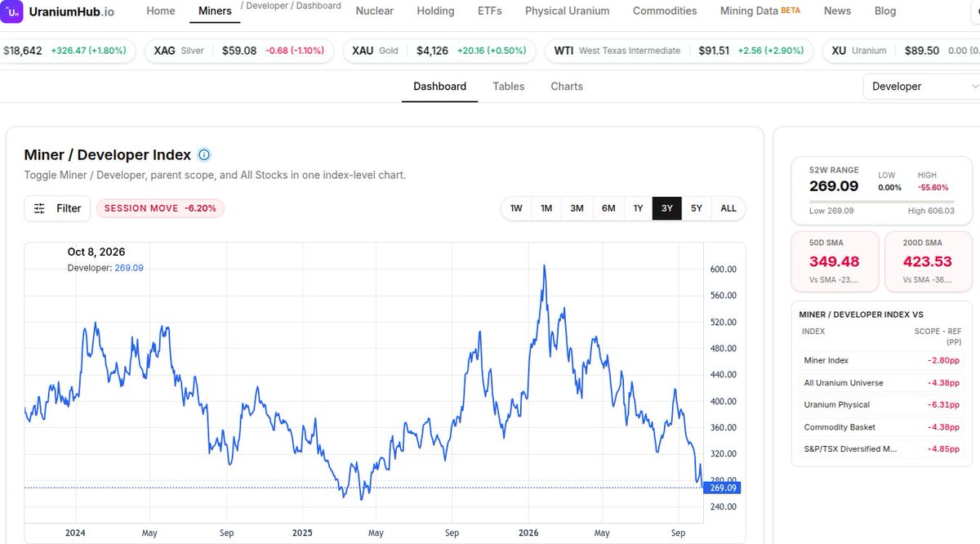Click the UraniumHub.io logo

click(57, 11)
